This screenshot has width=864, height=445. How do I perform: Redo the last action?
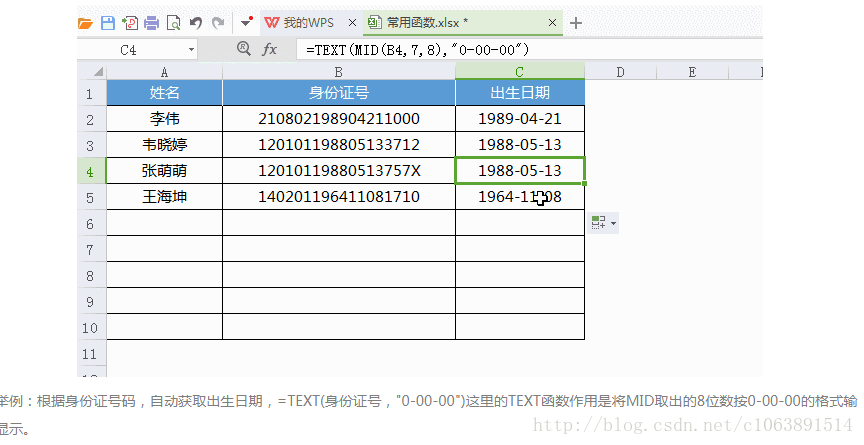pos(218,23)
